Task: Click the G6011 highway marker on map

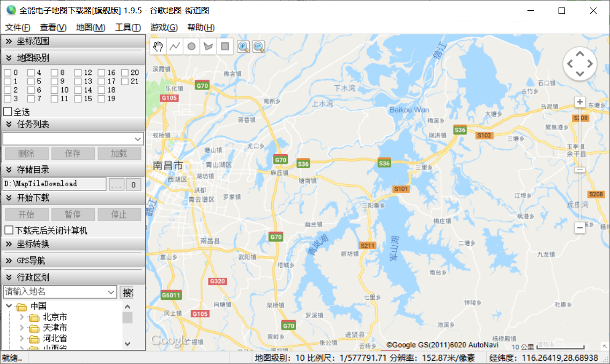Action: (171, 295)
